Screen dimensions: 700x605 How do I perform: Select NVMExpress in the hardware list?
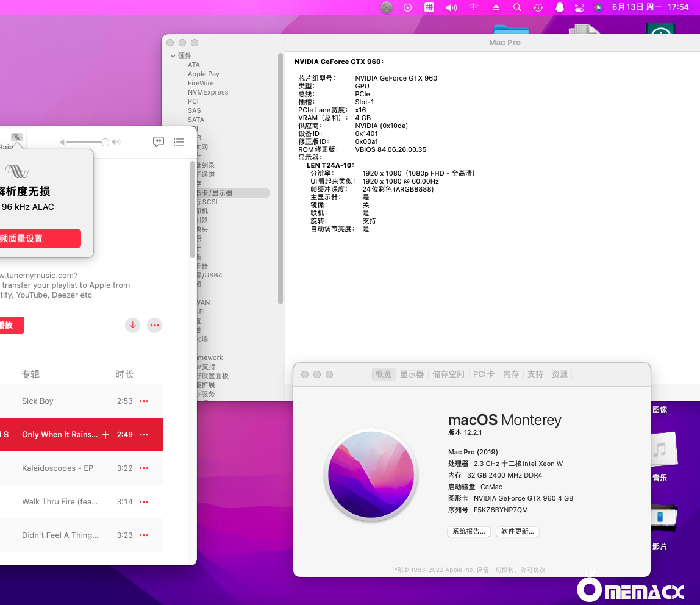coord(208,93)
